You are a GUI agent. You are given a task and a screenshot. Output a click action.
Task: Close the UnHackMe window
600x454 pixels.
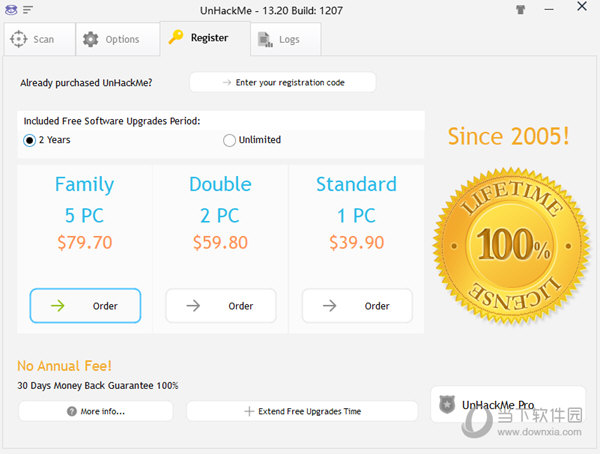click(x=582, y=6)
